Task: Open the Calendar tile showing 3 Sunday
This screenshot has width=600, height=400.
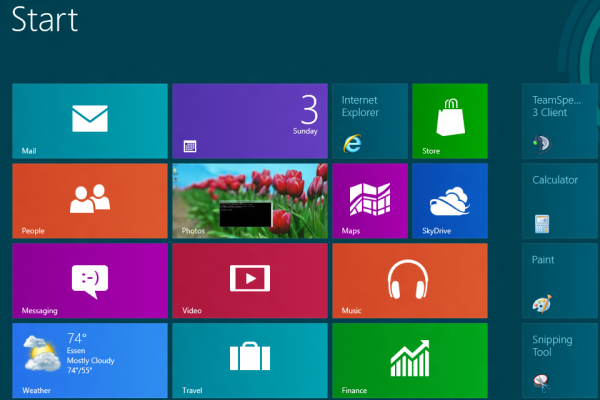Action: tap(249, 121)
